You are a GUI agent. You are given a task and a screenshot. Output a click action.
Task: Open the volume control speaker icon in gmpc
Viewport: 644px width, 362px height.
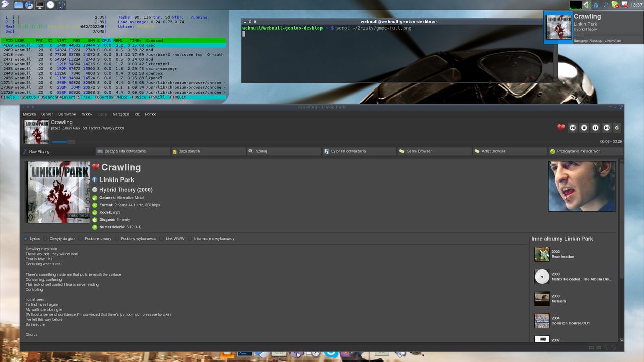617,128
